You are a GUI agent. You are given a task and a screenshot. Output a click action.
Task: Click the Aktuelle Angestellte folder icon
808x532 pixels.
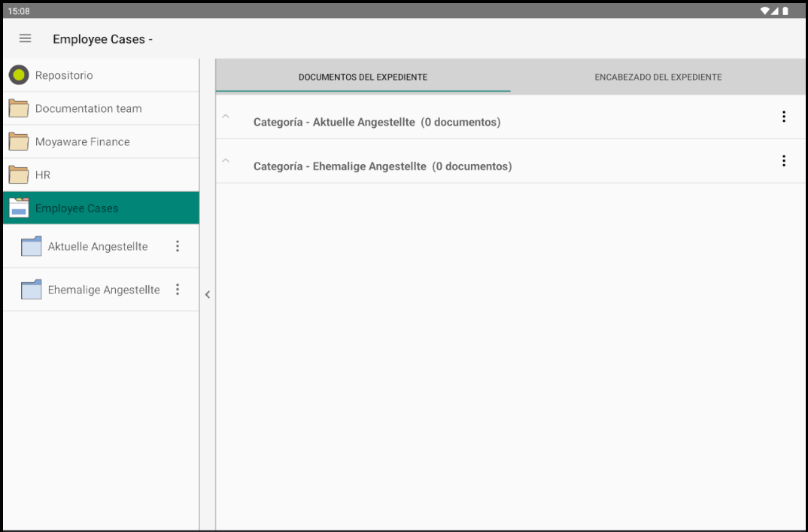(x=32, y=246)
